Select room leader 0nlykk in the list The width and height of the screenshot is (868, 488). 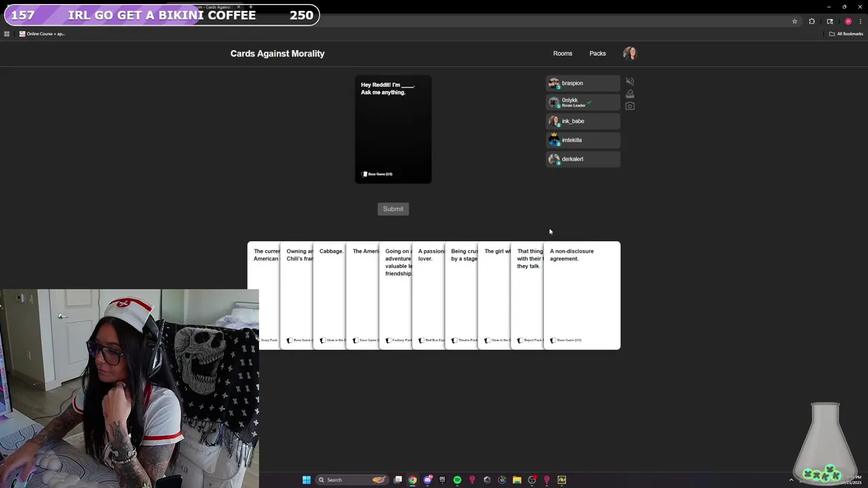pyautogui.click(x=583, y=102)
